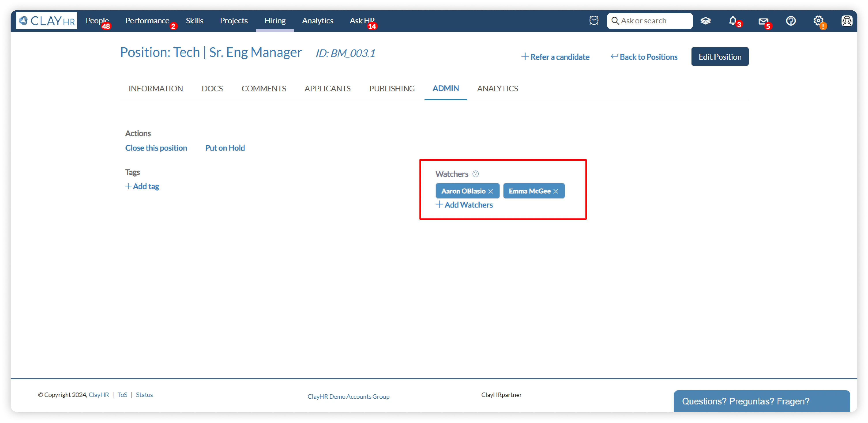Open the PUBLISHING tab
The width and height of the screenshot is (868, 423).
pos(392,89)
